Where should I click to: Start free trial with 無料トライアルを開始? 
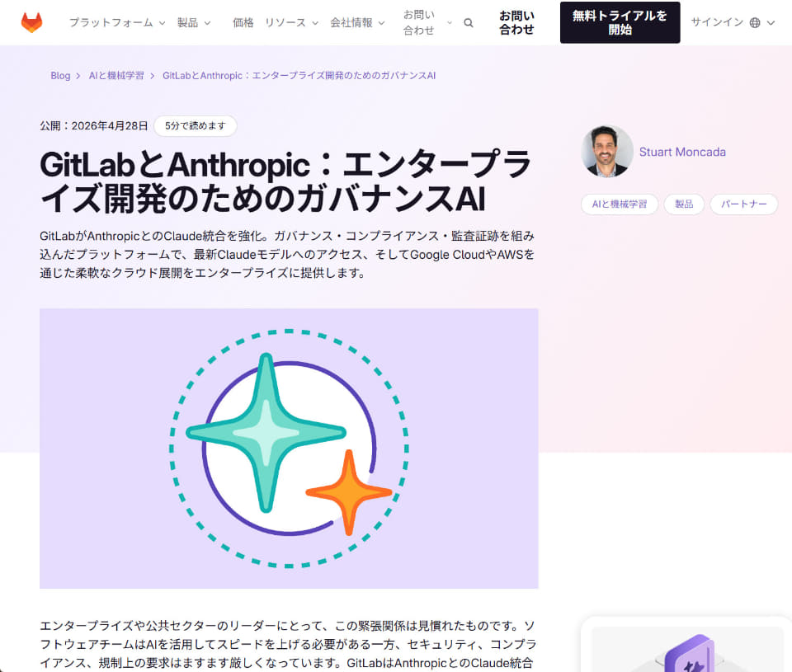(x=620, y=23)
